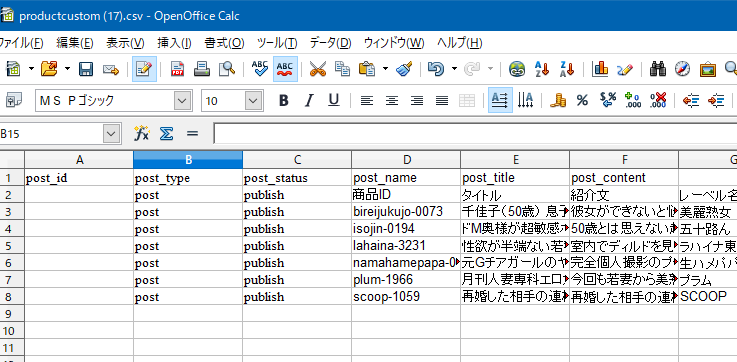The image size is (737, 362).
Task: Click the Function equals icon
Action: [192, 134]
